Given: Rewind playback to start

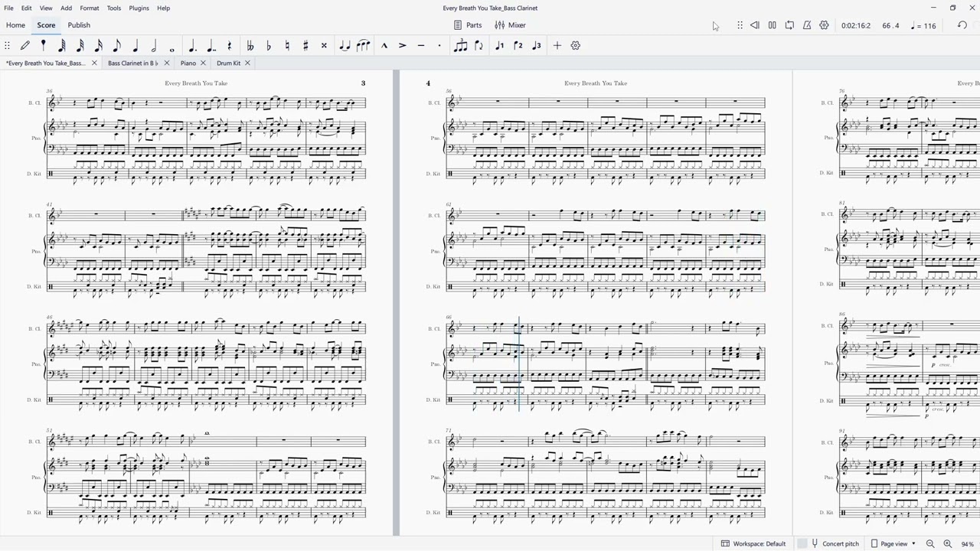Looking at the screenshot, I should pyautogui.click(x=755, y=25).
